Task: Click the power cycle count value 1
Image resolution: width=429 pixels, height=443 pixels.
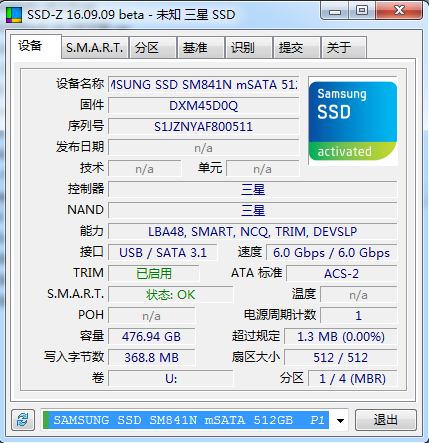Action: click(x=359, y=316)
